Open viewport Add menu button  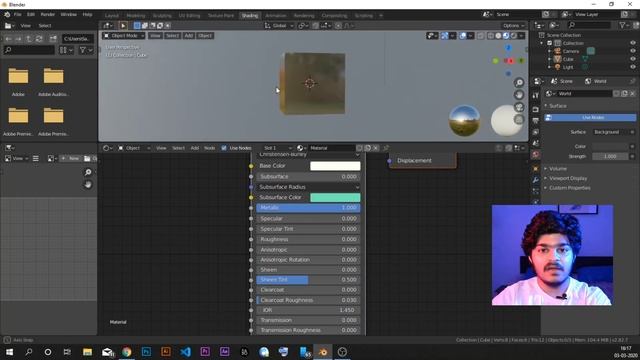(x=188, y=36)
